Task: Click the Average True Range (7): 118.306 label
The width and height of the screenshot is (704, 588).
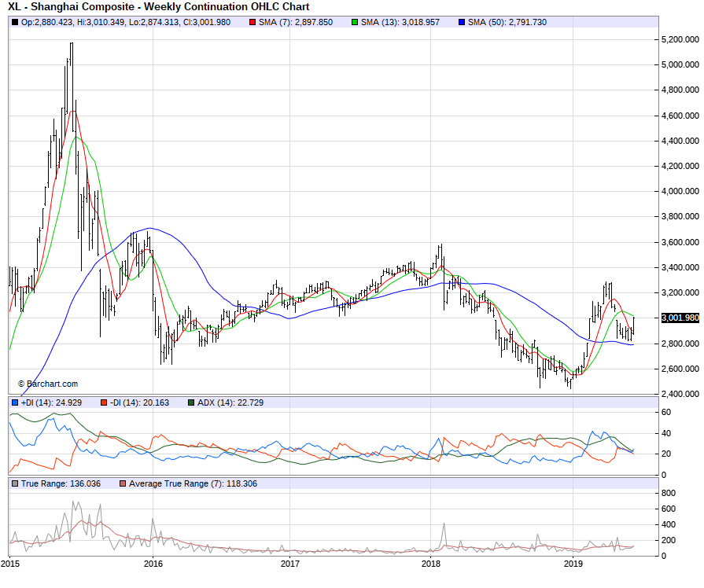Action: (x=193, y=483)
